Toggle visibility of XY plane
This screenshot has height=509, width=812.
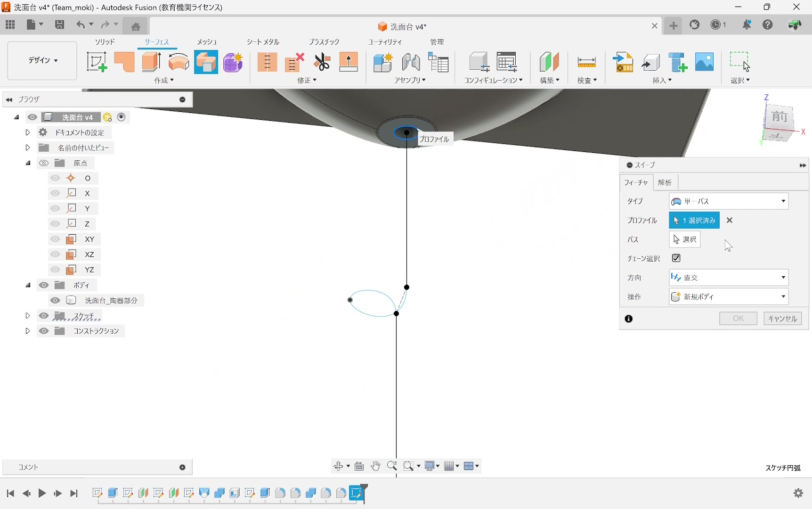pyautogui.click(x=55, y=239)
